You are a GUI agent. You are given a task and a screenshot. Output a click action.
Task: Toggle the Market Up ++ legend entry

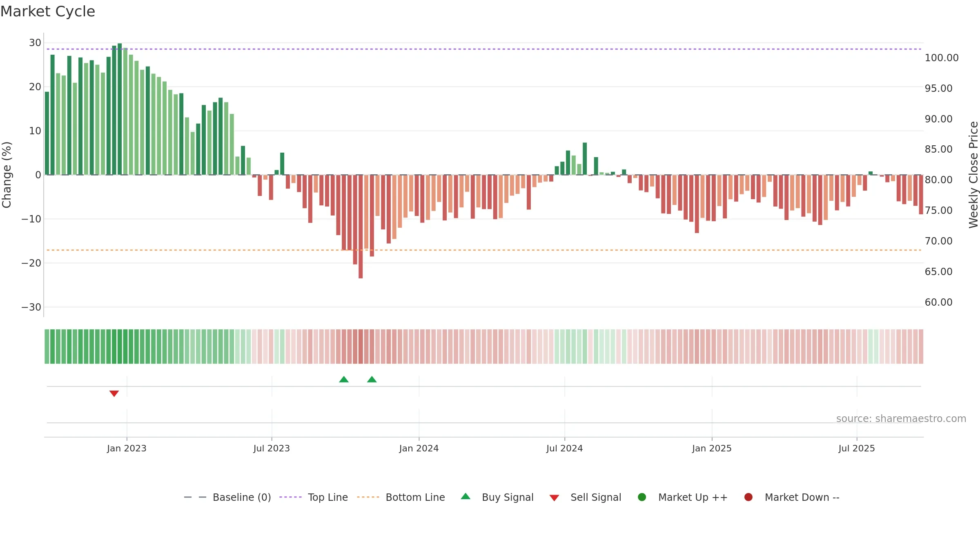682,497
